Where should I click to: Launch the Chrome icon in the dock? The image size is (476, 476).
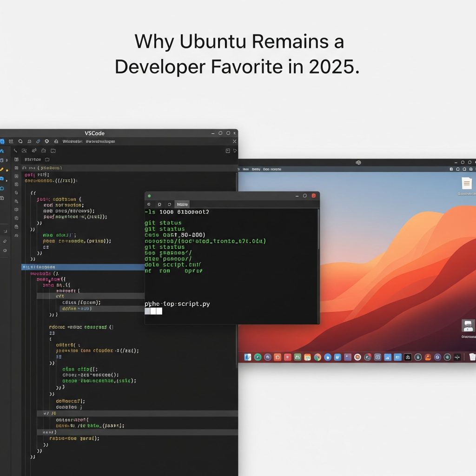click(317, 357)
